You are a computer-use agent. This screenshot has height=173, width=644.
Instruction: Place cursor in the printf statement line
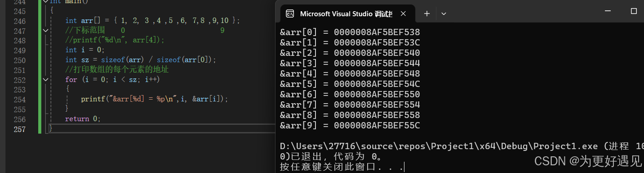[x=155, y=99]
